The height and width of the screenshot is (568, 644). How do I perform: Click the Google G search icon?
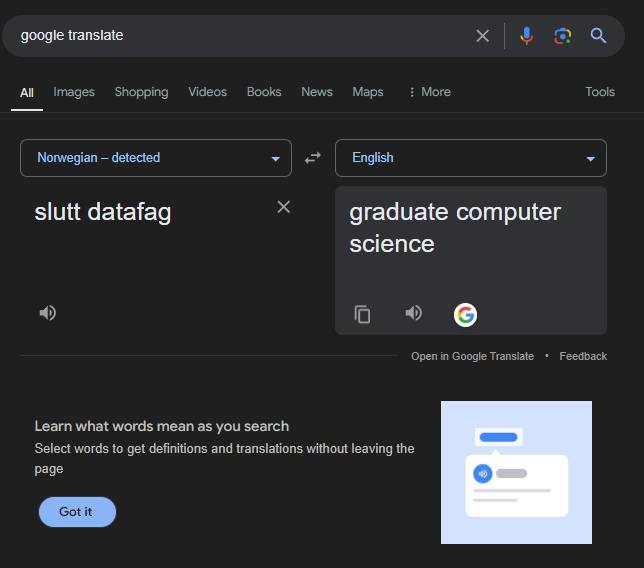465,315
